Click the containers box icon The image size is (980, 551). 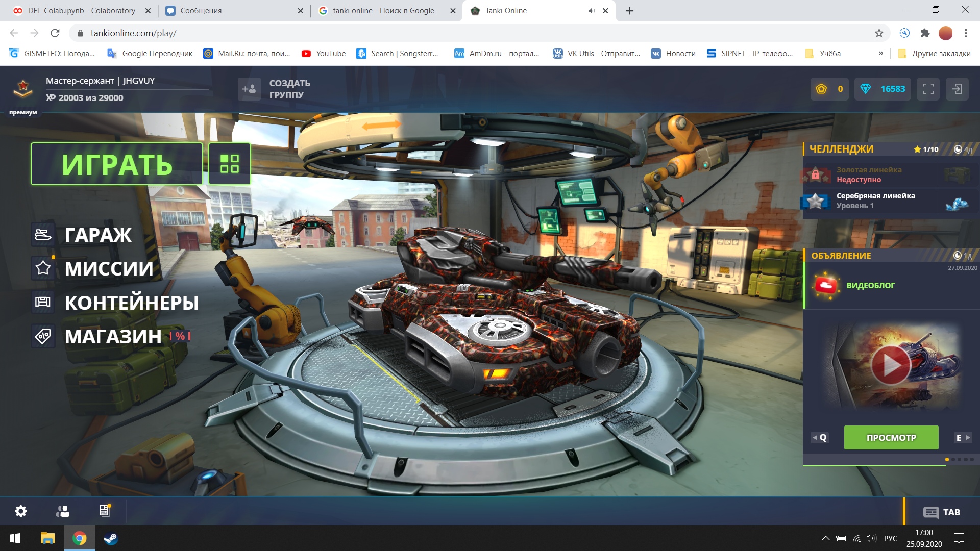[43, 302]
